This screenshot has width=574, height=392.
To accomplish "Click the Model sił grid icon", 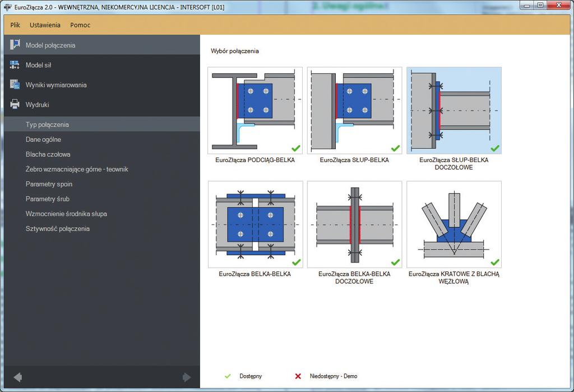I will tap(15, 65).
